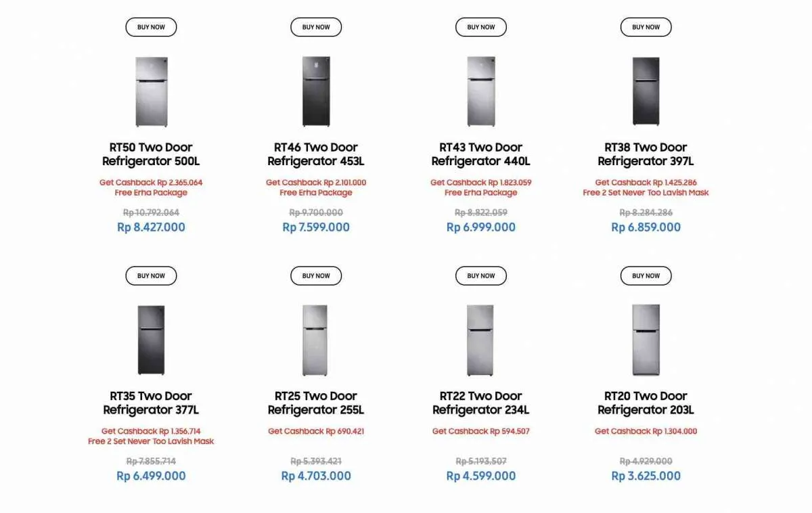Open the RT46 black refrigerator image
This screenshot has width=812, height=513.
[x=316, y=91]
